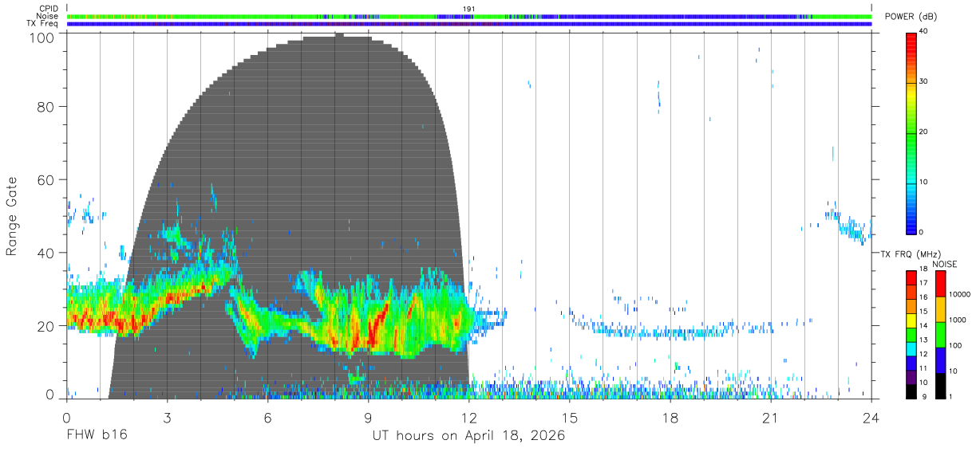This screenshot has width=980, height=452.
Task: Click the noise time-series color strip
Action: (x=469, y=16)
